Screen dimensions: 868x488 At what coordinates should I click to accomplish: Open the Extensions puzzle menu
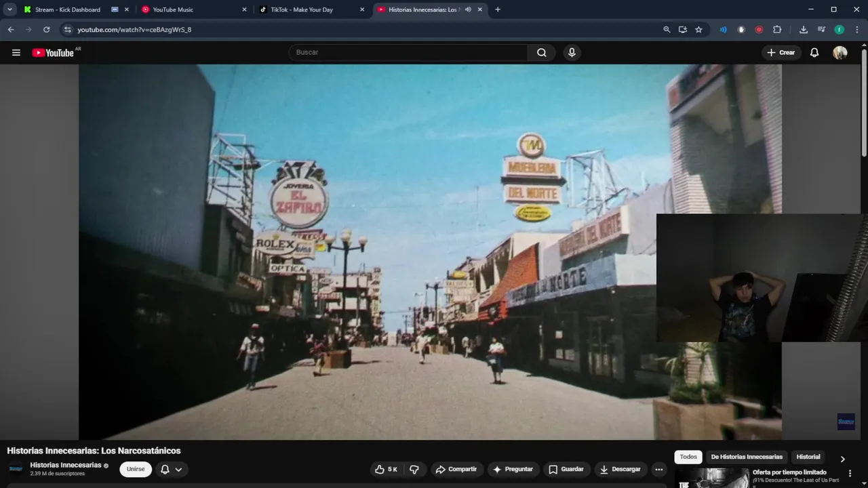click(777, 30)
